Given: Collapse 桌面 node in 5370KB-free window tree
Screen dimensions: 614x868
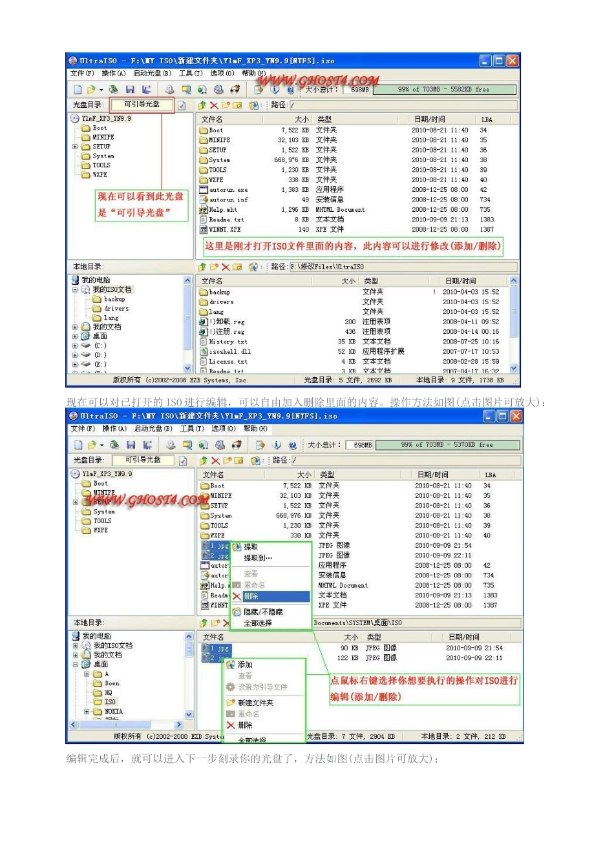Looking at the screenshot, I should click(x=76, y=665).
